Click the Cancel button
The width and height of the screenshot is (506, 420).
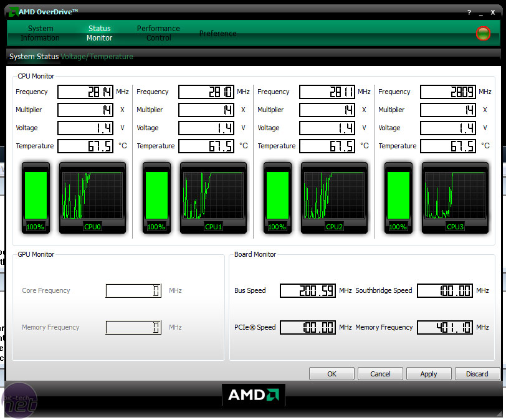[x=380, y=374]
